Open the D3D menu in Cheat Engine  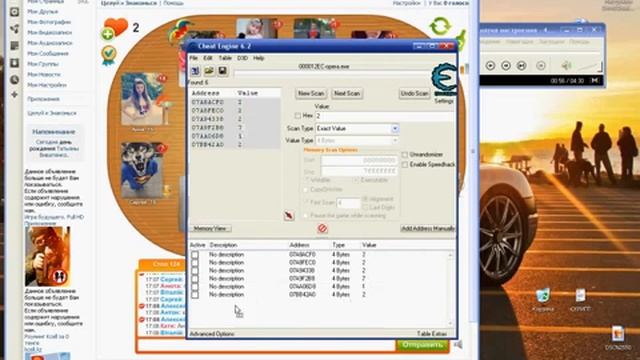coord(242,58)
